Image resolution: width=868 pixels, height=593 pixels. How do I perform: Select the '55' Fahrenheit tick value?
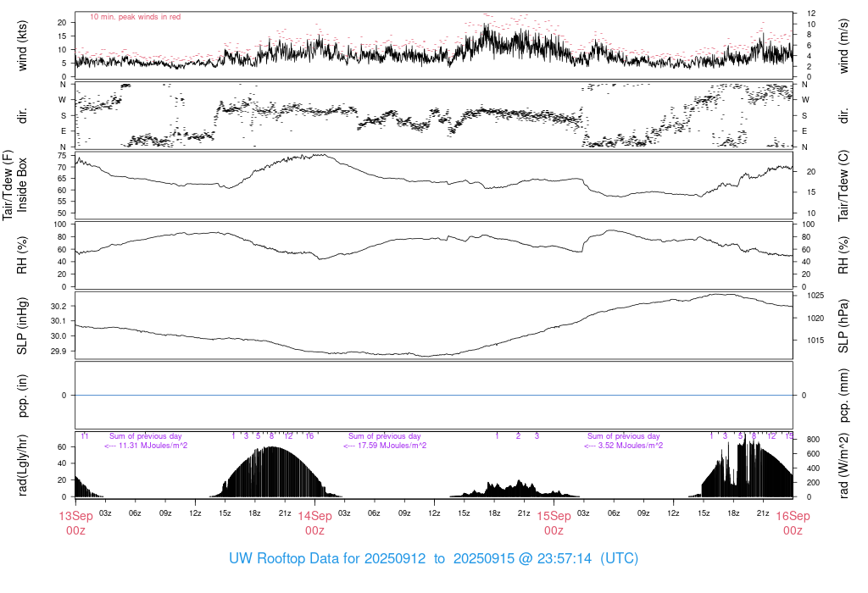click(62, 202)
